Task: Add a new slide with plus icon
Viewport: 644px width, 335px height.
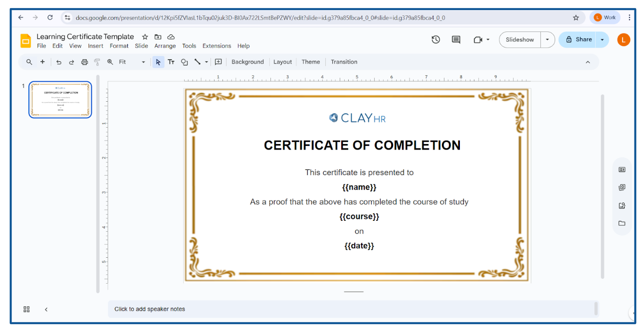Action: (42, 62)
